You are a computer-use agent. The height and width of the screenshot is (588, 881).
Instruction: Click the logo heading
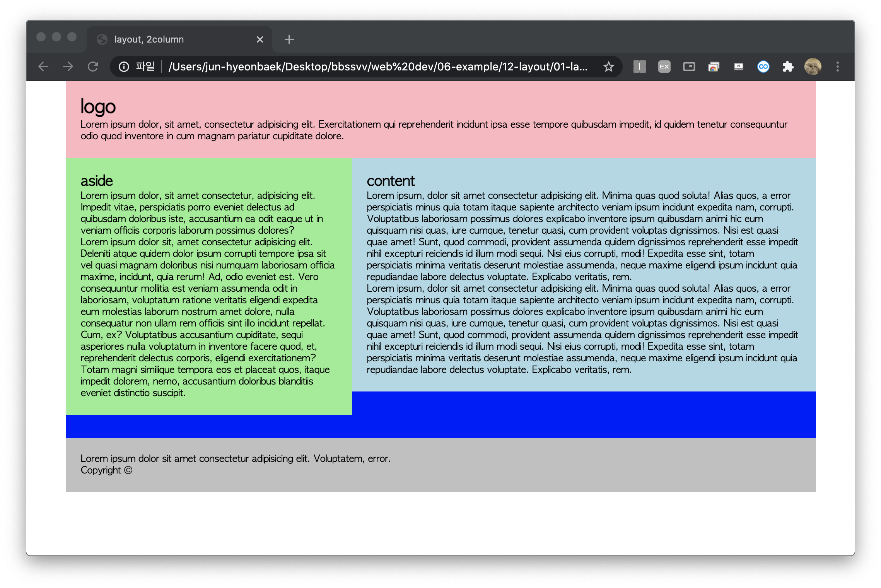pyautogui.click(x=98, y=106)
